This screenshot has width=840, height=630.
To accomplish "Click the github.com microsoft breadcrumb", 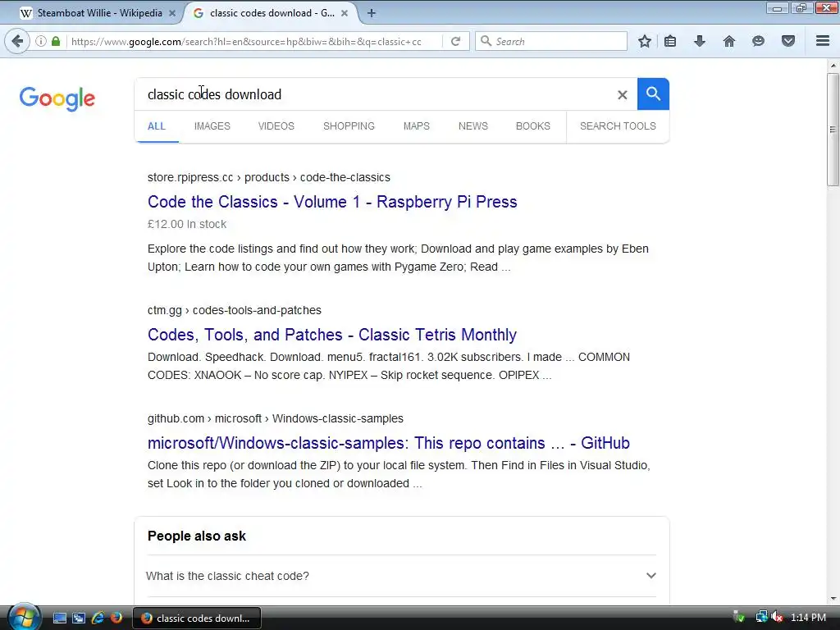I will click(276, 418).
